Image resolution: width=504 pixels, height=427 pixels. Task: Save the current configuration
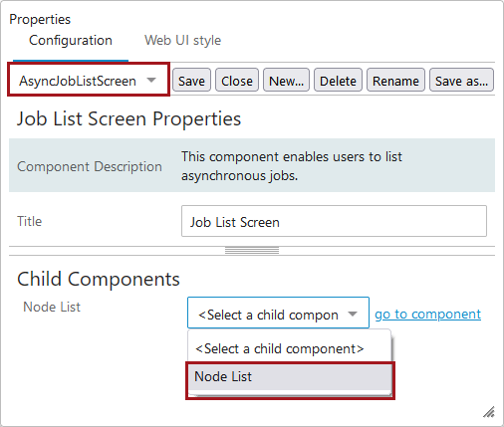click(191, 80)
